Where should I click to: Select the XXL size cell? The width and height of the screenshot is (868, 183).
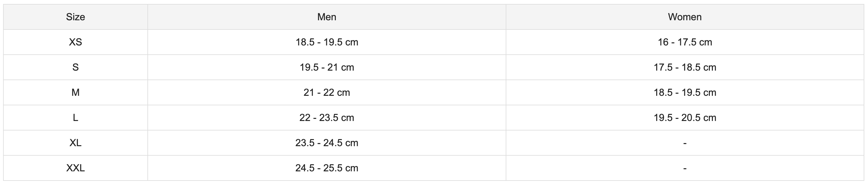[x=75, y=168]
